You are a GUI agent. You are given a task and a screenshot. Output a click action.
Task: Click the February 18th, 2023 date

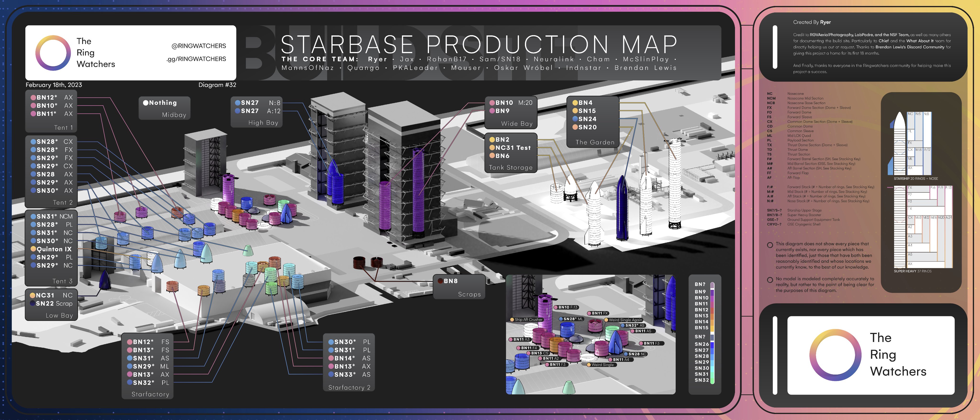(x=54, y=85)
